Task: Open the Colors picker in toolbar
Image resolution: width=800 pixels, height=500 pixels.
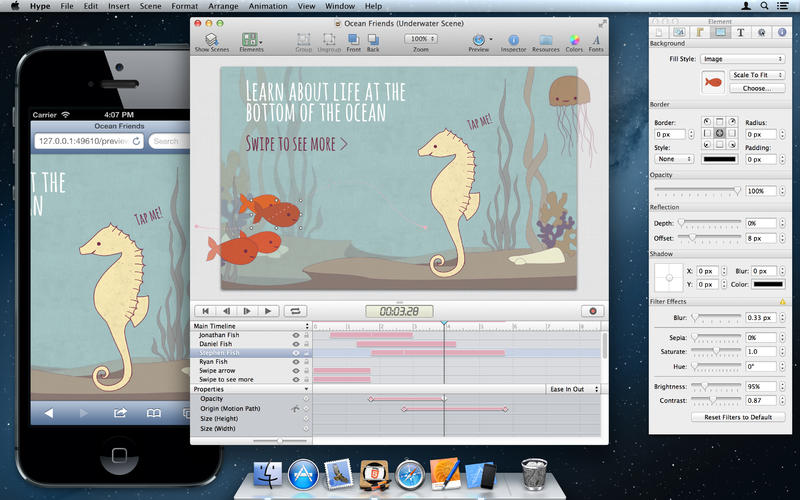Action: (x=574, y=39)
